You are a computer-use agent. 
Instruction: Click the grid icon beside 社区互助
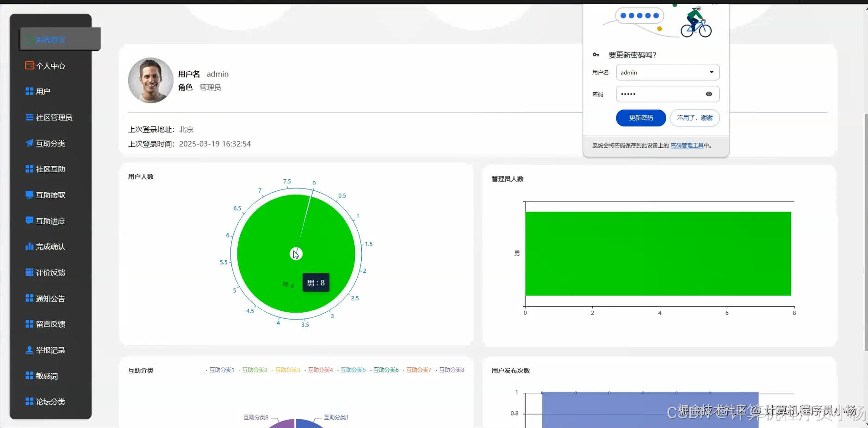(x=30, y=169)
